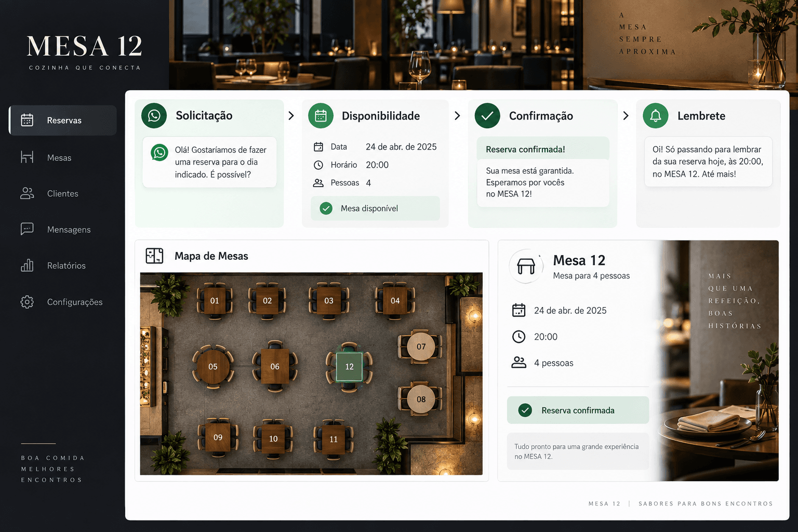Viewport: 798px width, 532px height.
Task: Click the Reserva confirmada! header in Confirmação card
Action: [x=543, y=149]
